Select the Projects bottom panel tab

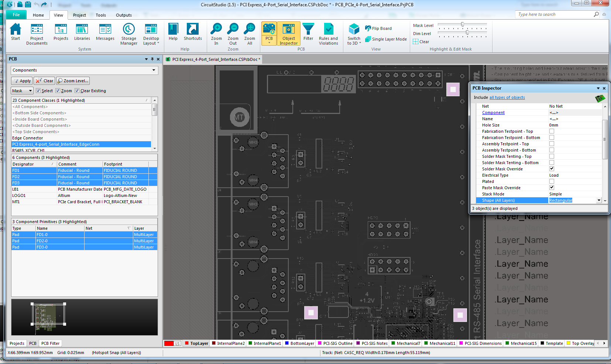pyautogui.click(x=17, y=343)
